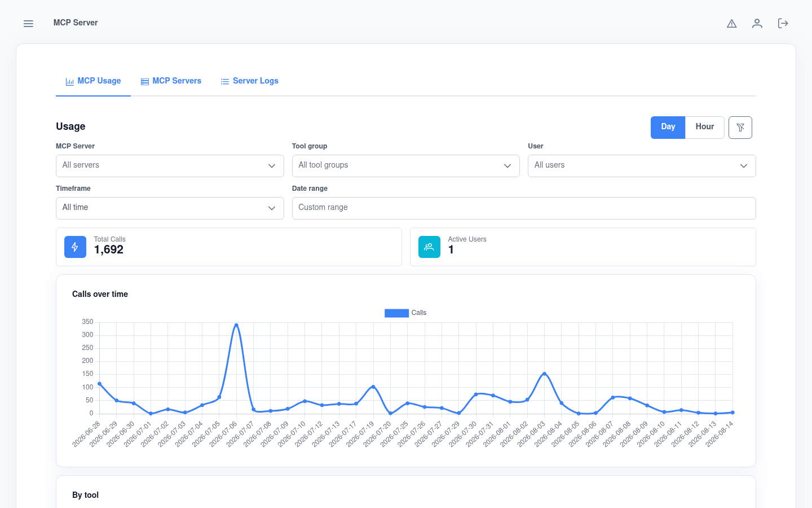This screenshot has width=812, height=508.
Task: Switch to the MCP Usage tab
Action: 93,81
